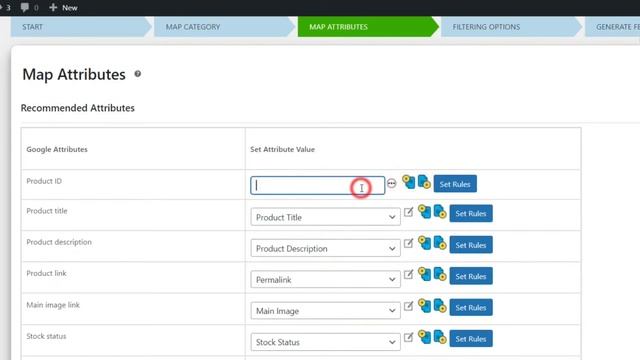Click Set Rules for Product link

pos(471,276)
